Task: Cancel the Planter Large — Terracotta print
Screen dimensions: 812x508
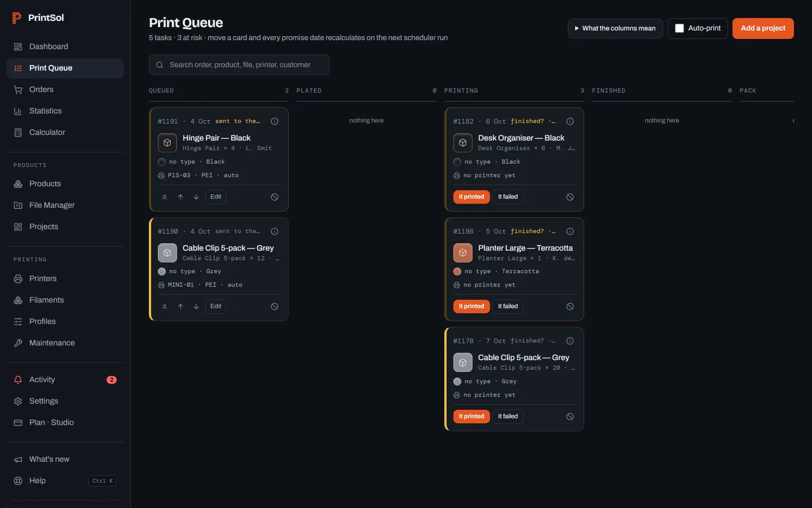Action: (570, 306)
